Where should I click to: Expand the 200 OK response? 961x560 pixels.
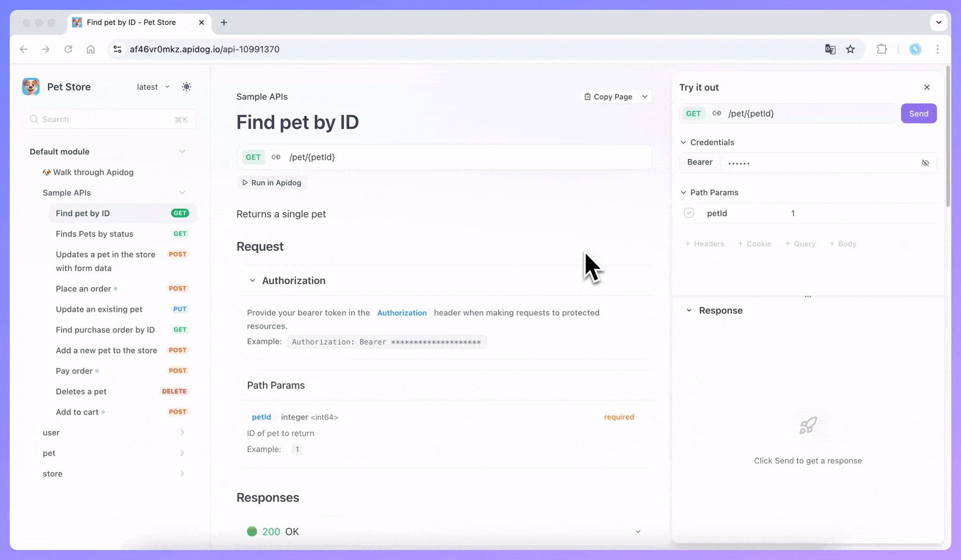click(x=638, y=531)
